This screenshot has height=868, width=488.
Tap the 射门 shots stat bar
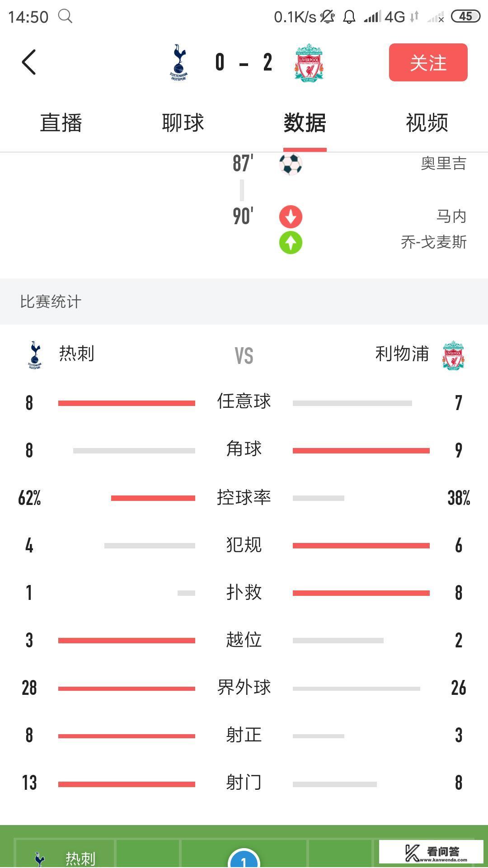(x=127, y=782)
